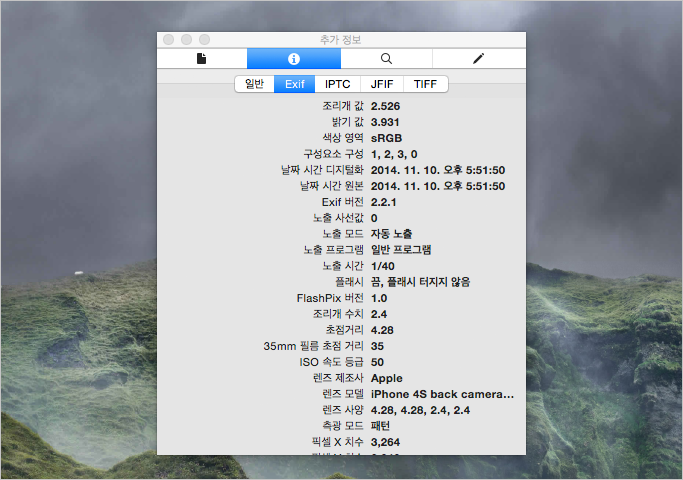683x480 pixels.
Task: Click the 색상 영역 label
Action: pos(343,138)
